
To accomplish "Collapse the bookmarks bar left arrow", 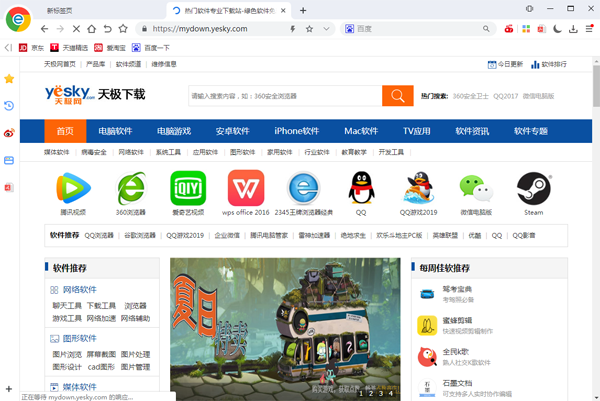I will (8, 47).
